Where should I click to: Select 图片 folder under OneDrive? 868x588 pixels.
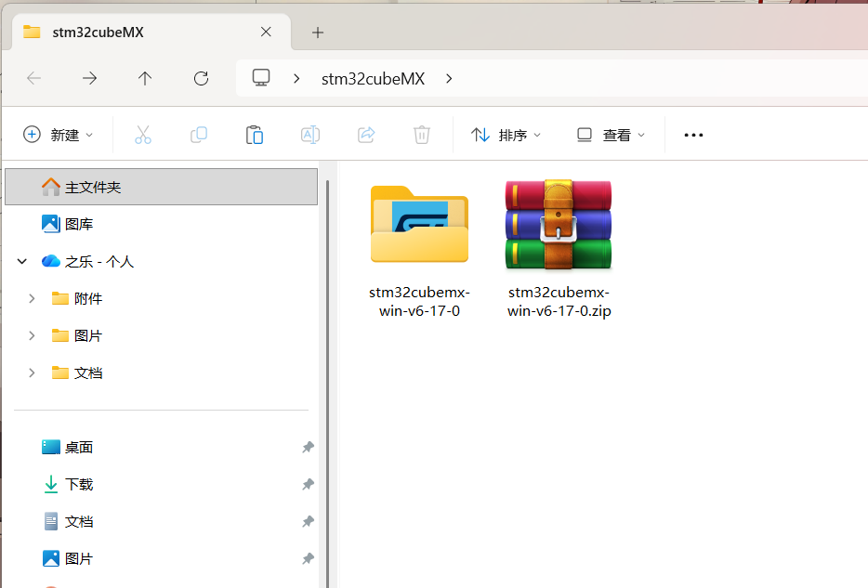point(77,335)
